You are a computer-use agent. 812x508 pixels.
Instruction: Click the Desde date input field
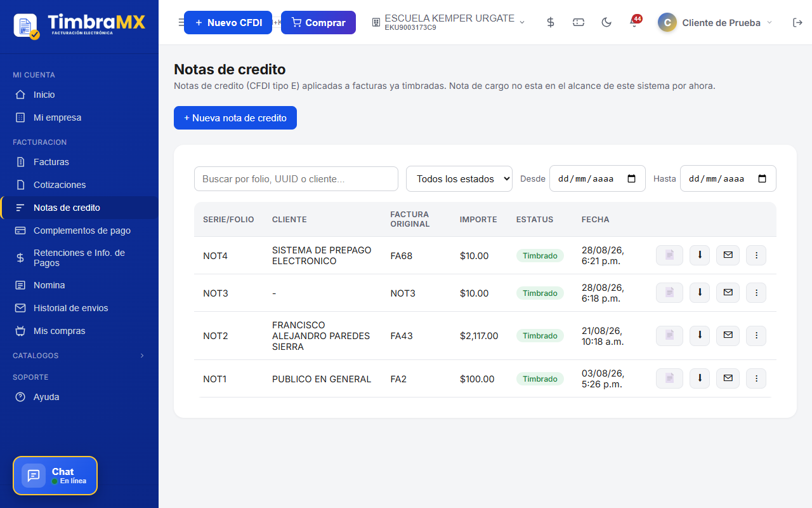598,178
